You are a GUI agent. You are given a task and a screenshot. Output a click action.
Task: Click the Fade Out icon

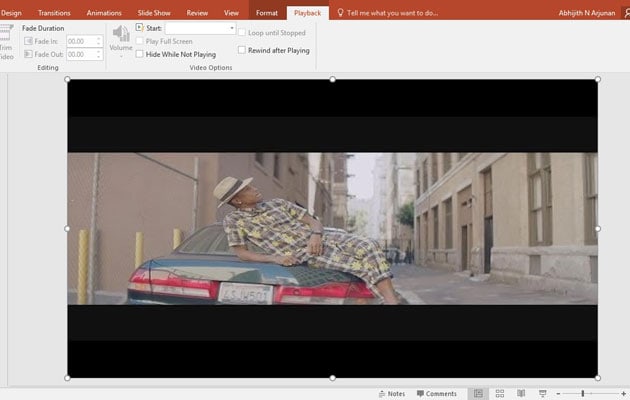(x=28, y=54)
